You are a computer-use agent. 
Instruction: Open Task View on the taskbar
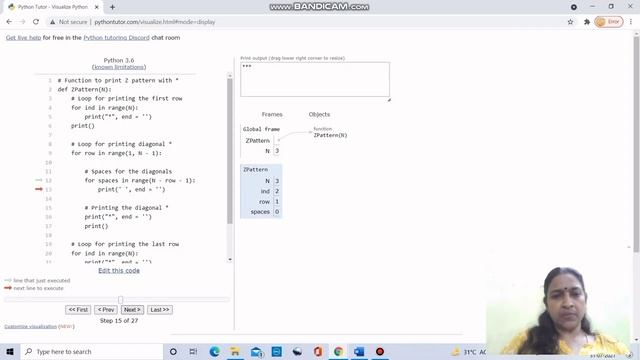point(193,351)
